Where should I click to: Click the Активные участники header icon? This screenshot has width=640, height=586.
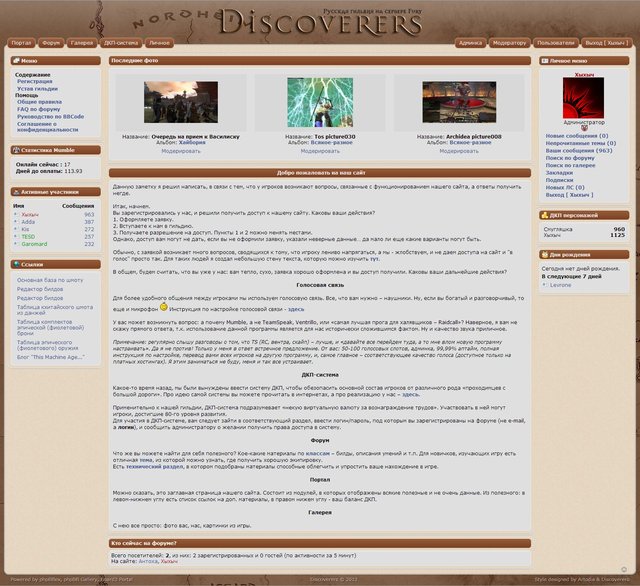pyautogui.click(x=16, y=192)
